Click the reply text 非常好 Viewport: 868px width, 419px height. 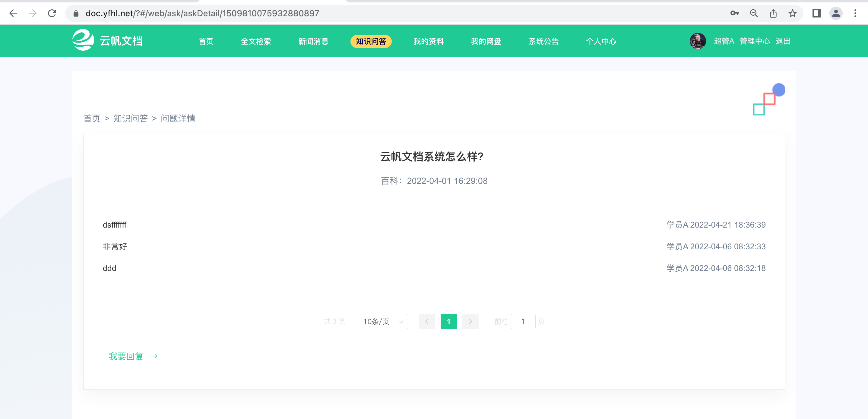115,246
